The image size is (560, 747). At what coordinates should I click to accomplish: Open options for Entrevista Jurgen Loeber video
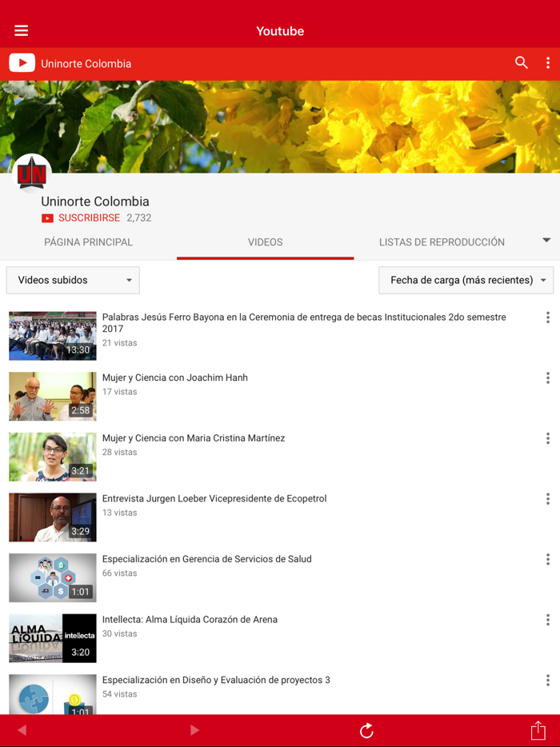(548, 499)
